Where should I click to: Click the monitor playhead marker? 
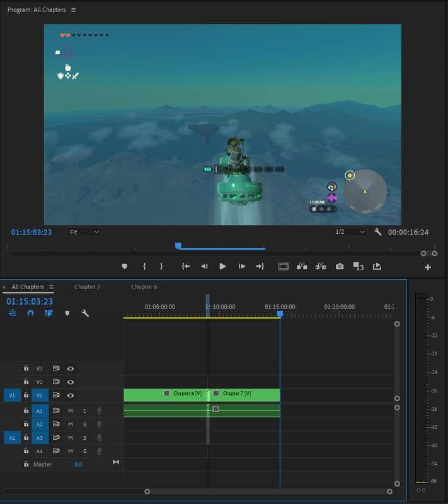tap(178, 246)
